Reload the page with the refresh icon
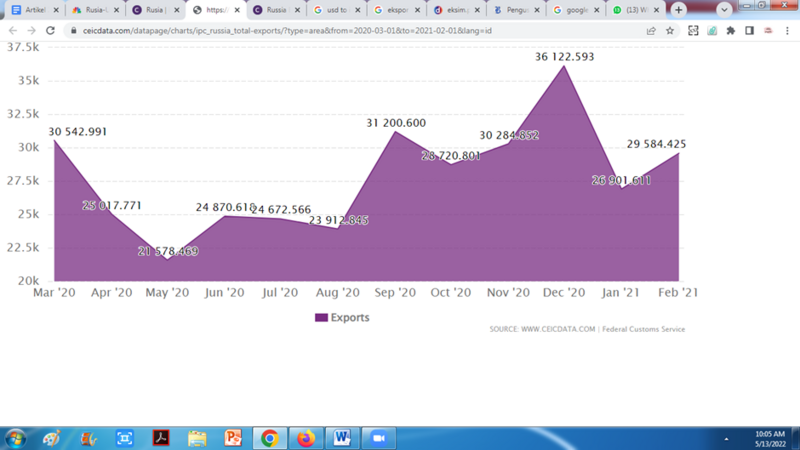Image resolution: width=800 pixels, height=450 pixels. pos(50,31)
